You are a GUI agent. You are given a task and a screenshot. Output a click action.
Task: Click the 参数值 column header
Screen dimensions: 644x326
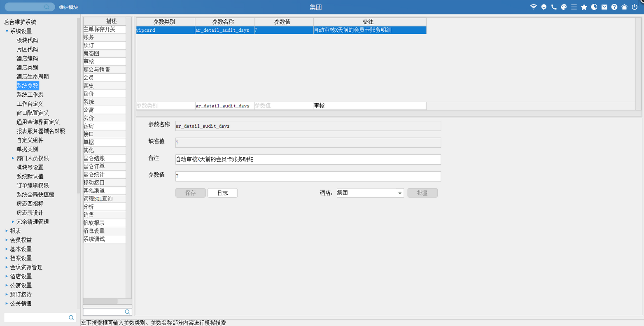click(284, 22)
